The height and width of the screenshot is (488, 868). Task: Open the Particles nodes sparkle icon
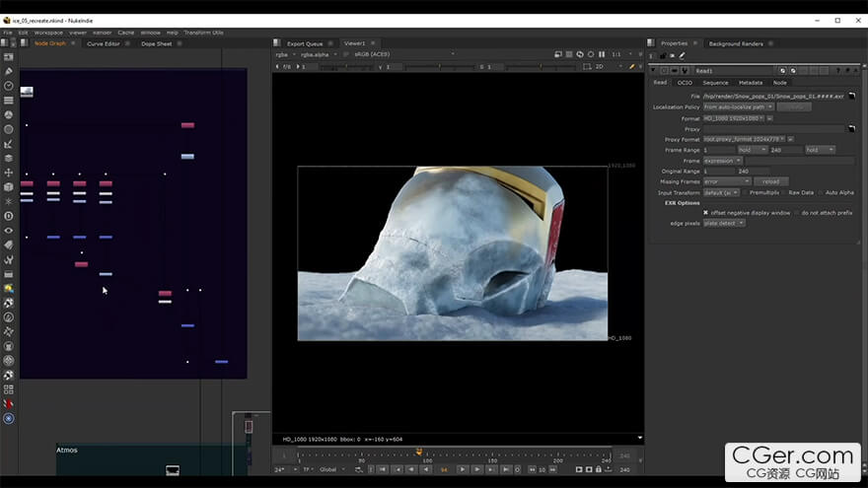8,201
